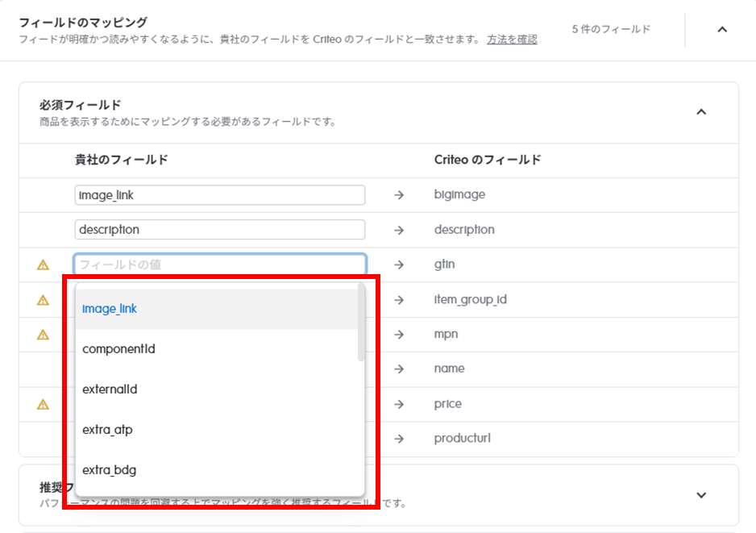Pick externalId from the dropdown options
This screenshot has height=533, width=756.
(110, 389)
